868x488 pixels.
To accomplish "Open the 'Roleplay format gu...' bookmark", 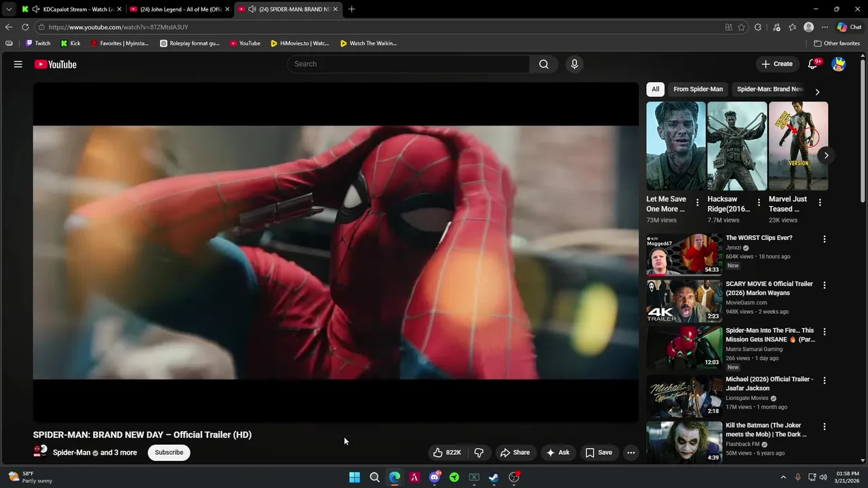I will pos(190,43).
